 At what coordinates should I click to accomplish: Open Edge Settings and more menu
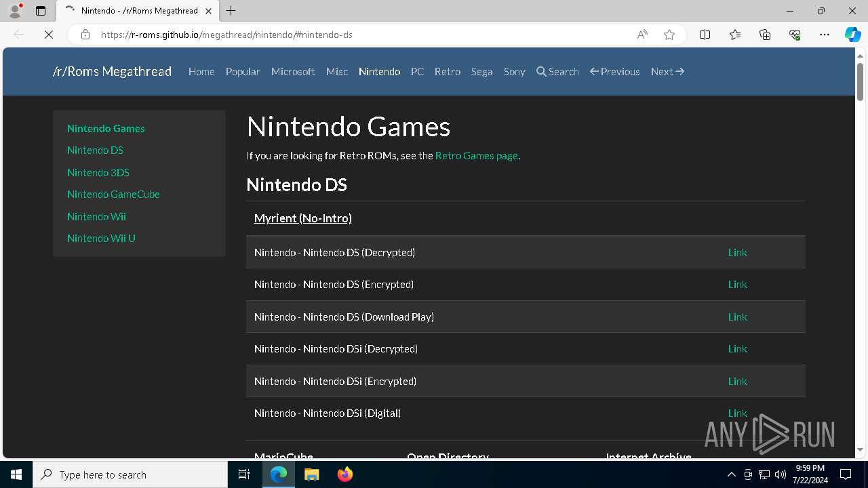click(825, 35)
